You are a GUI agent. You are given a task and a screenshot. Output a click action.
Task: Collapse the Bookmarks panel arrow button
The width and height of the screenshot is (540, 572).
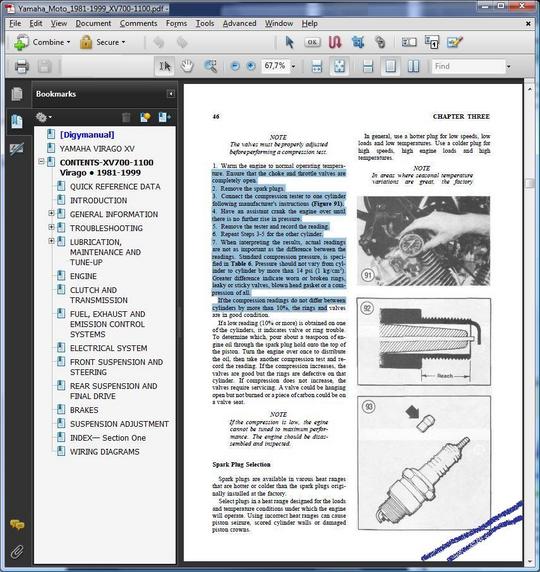point(170,94)
